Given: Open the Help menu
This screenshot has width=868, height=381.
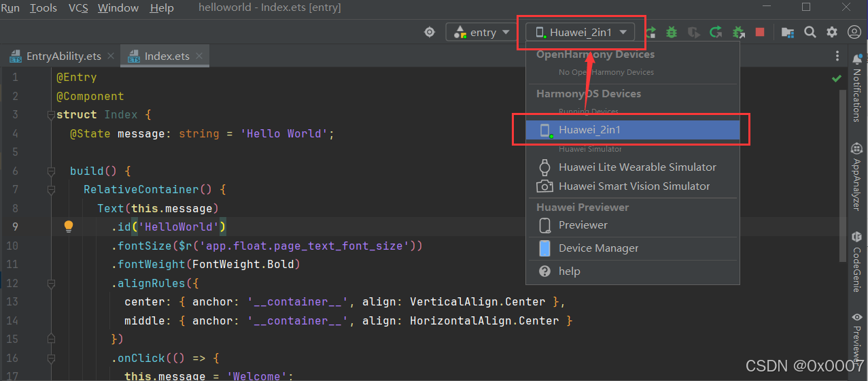Looking at the screenshot, I should click(162, 8).
